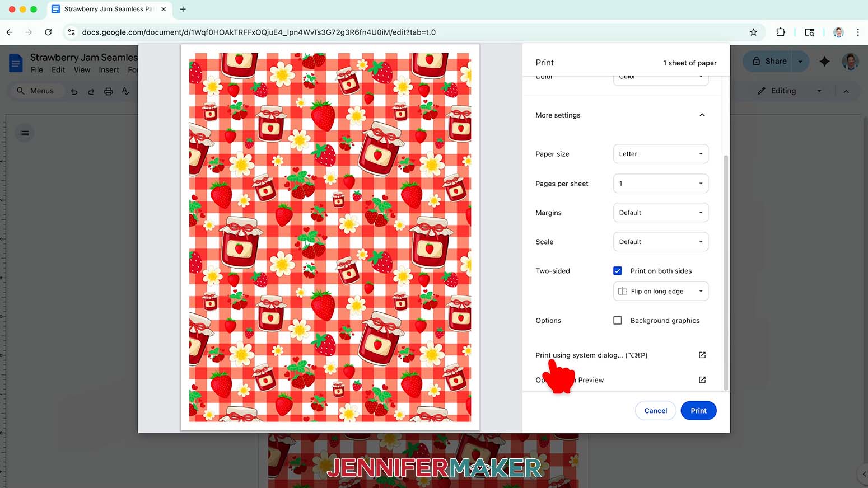This screenshot has width=868, height=488.
Task: Click the Spell check icon in Docs toolbar
Action: coord(125,91)
